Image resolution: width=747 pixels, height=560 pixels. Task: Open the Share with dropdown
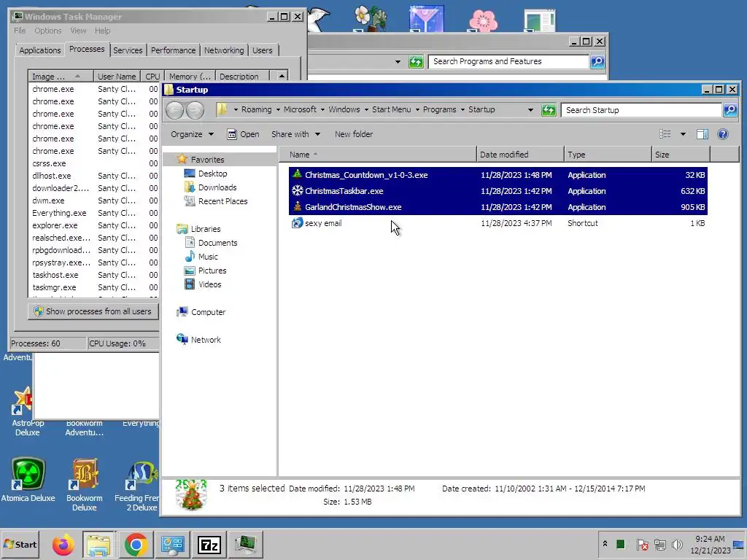(x=295, y=134)
